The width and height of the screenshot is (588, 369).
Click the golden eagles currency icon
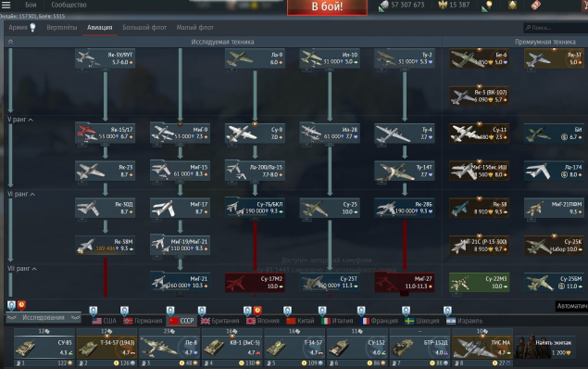[x=443, y=5]
